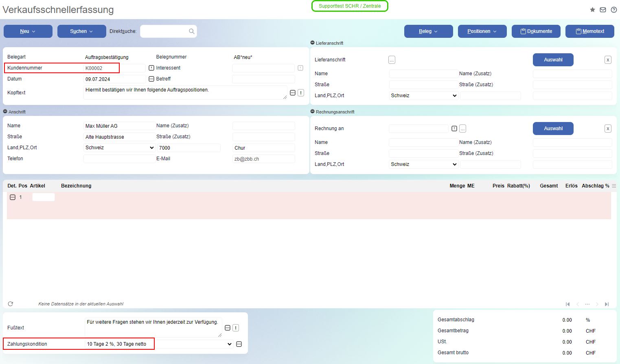The height and width of the screenshot is (364, 620).
Task: Open the Zahlungskondition dropdown
Action: coord(229,344)
